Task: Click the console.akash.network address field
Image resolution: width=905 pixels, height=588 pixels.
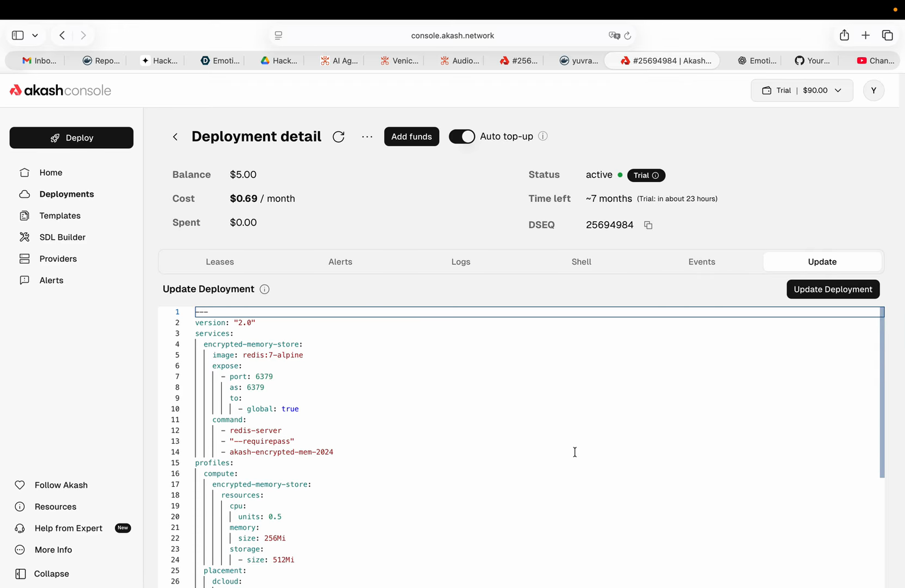Action: coord(453,36)
